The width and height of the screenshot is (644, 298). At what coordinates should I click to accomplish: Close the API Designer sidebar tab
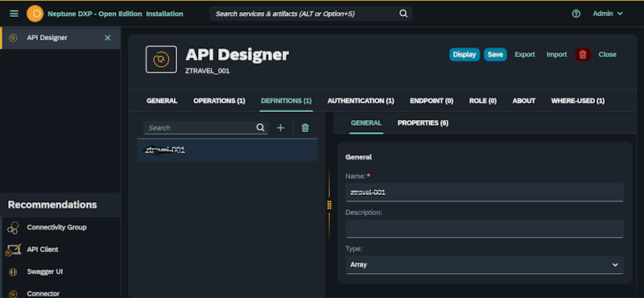pyautogui.click(x=108, y=38)
